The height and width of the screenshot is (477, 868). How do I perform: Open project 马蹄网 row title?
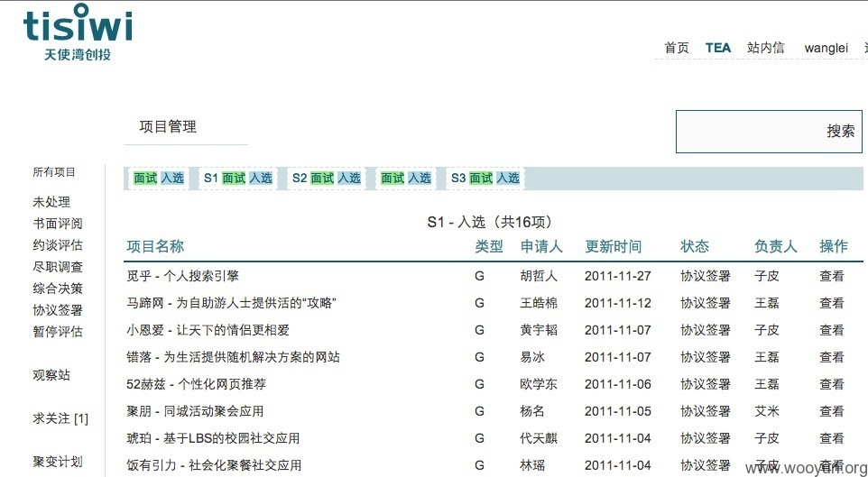(231, 303)
